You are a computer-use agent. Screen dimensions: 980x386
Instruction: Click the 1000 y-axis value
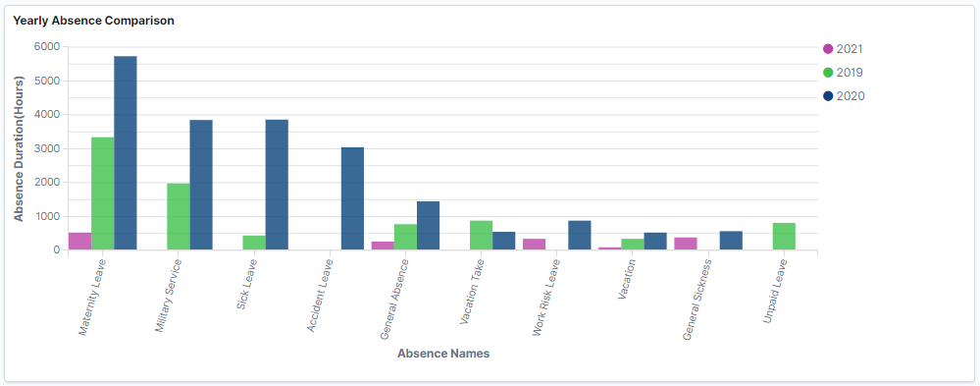pos(47,216)
